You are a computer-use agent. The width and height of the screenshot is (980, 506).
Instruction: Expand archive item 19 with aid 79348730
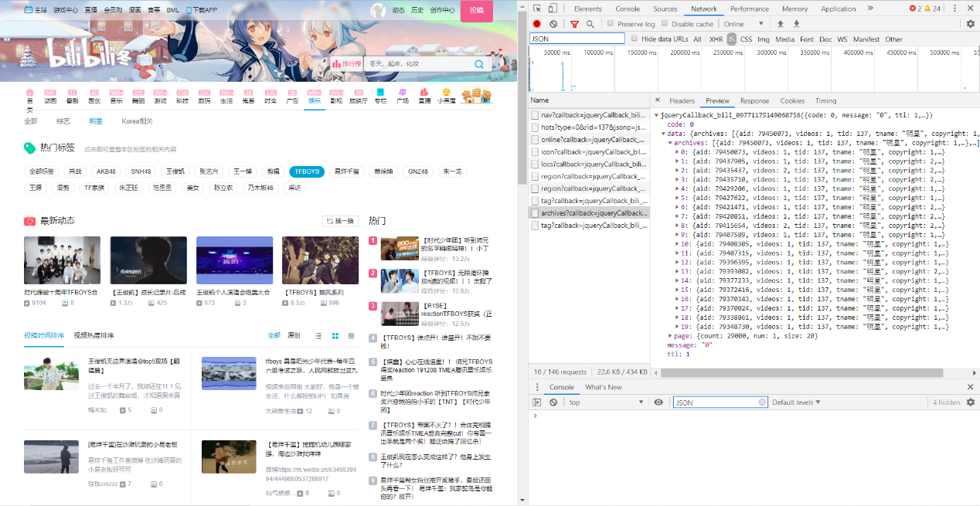[x=676, y=326]
